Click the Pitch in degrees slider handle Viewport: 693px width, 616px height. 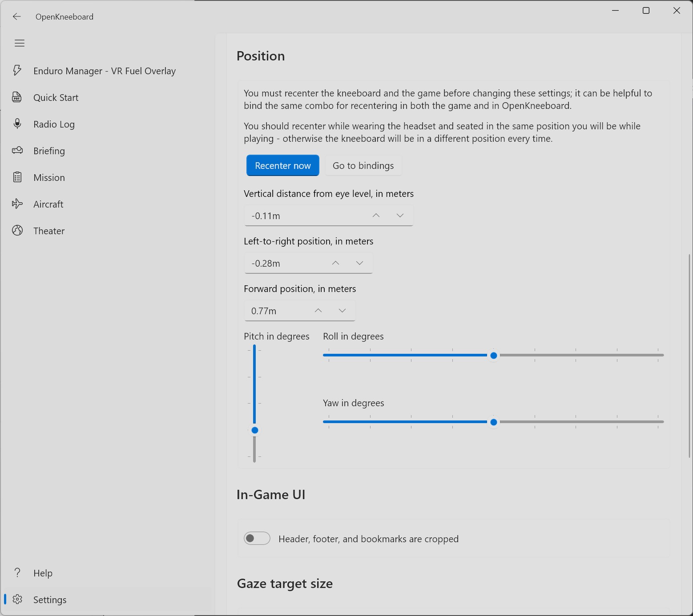(254, 430)
